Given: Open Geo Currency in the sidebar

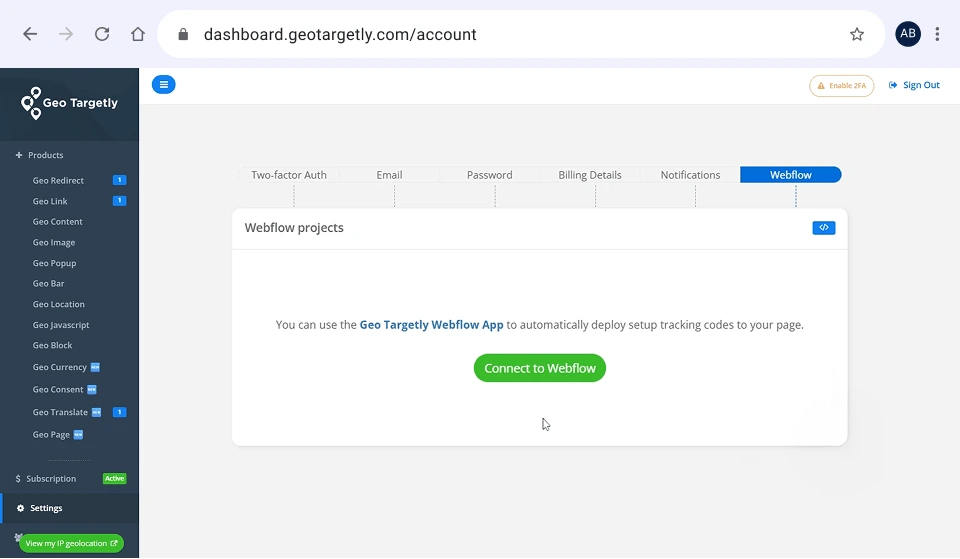Looking at the screenshot, I should (x=59, y=367).
